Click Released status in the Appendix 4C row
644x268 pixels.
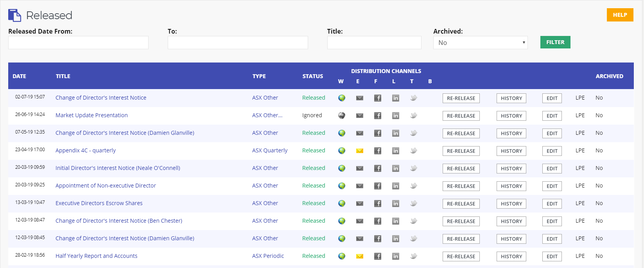point(314,150)
